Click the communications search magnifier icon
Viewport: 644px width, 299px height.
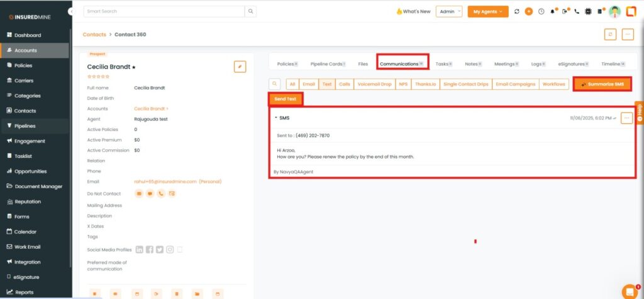click(x=275, y=84)
